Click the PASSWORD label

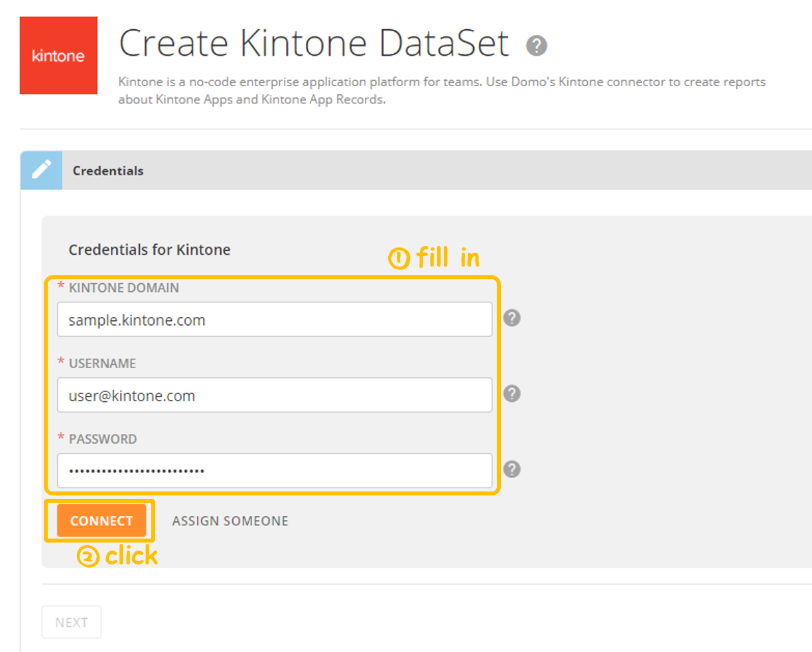(x=103, y=439)
